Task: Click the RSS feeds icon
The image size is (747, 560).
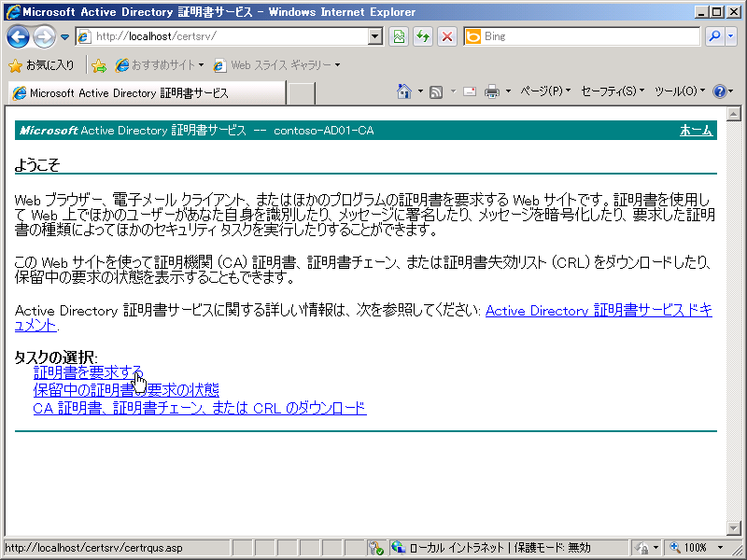Action: (x=436, y=91)
